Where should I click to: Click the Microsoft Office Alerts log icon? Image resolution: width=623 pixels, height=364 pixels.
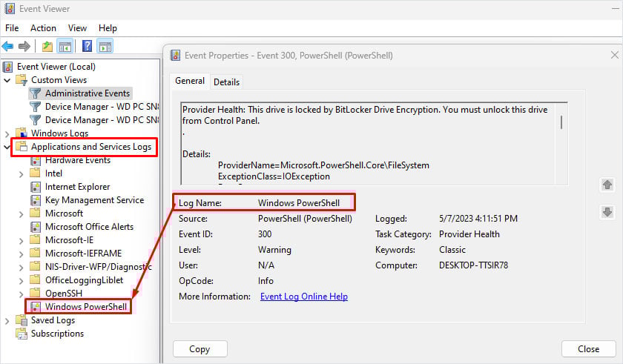(x=36, y=227)
